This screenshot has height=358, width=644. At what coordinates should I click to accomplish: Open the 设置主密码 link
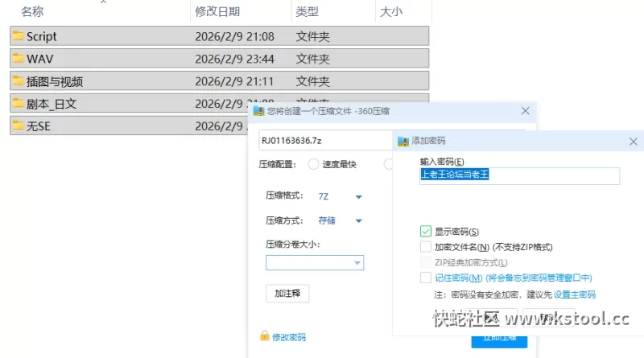(x=575, y=294)
